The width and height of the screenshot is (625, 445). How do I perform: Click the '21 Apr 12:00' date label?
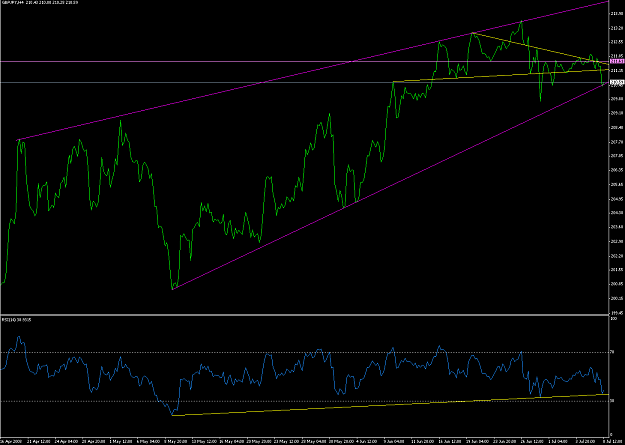click(x=41, y=442)
